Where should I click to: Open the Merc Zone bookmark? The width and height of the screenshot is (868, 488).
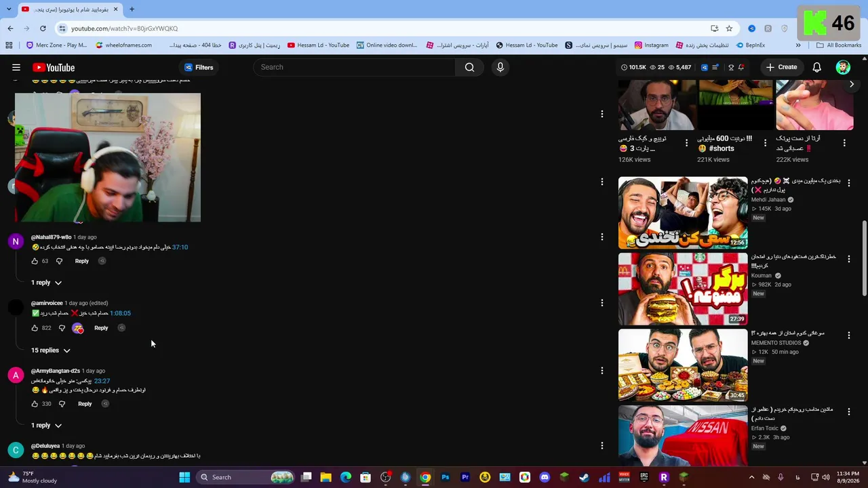pos(56,45)
